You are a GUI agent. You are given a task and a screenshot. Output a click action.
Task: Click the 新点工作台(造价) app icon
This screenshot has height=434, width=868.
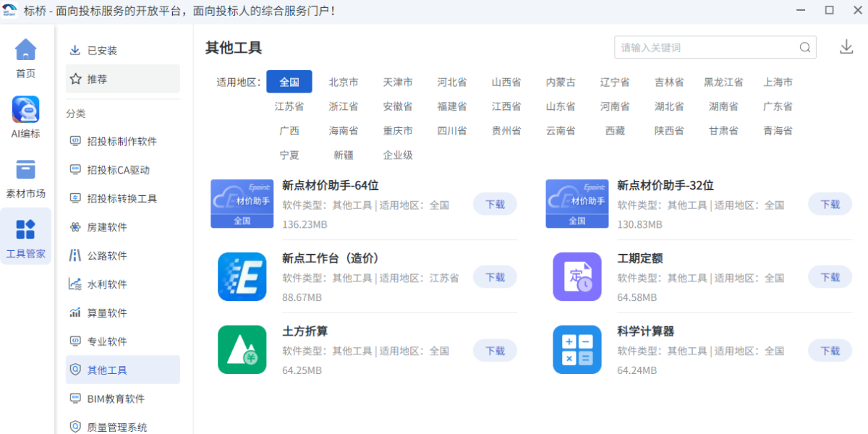click(x=242, y=277)
